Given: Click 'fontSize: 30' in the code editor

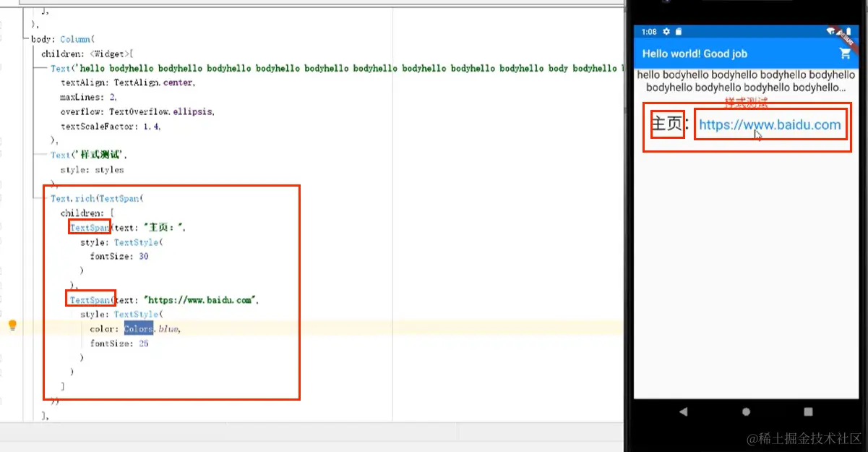Looking at the screenshot, I should click(119, 256).
